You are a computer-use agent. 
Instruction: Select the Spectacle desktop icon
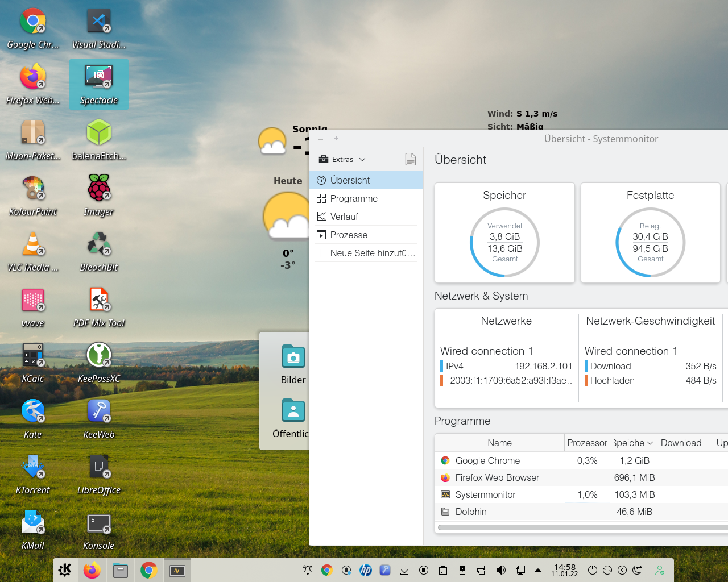pos(99,84)
